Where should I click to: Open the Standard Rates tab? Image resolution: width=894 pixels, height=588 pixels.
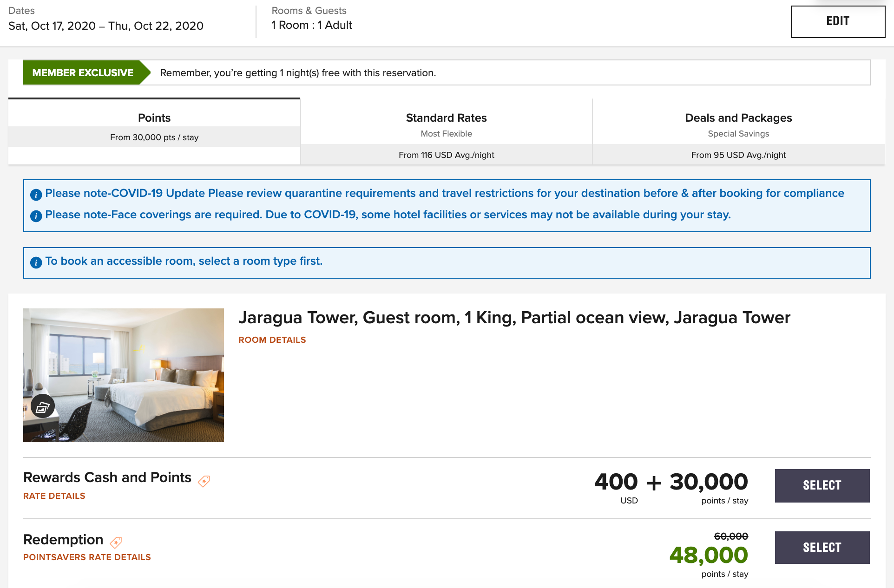[446, 131]
